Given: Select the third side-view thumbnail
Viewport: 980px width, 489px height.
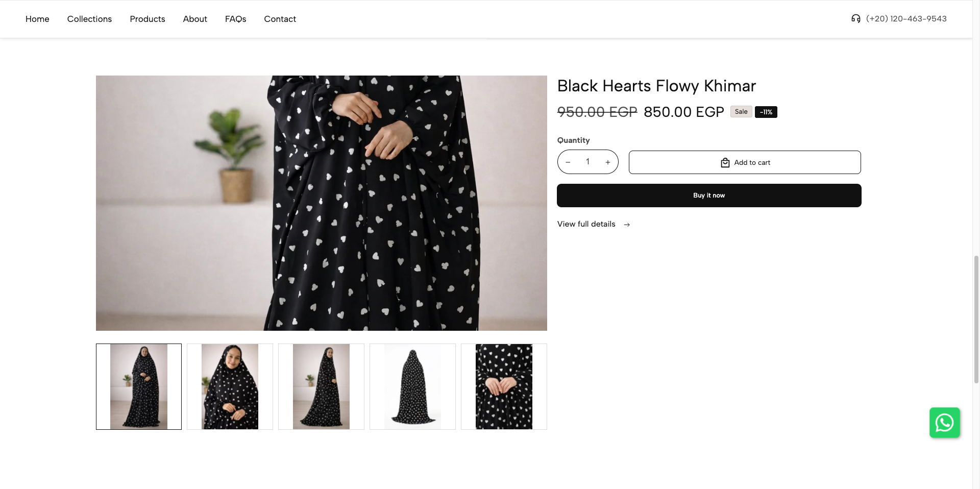Looking at the screenshot, I should coord(321,386).
